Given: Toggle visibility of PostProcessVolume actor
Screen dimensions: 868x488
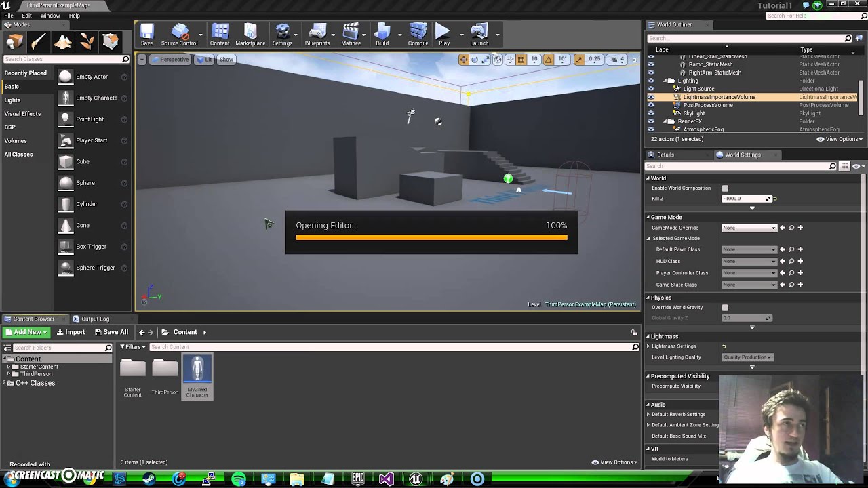Looking at the screenshot, I should tap(651, 105).
